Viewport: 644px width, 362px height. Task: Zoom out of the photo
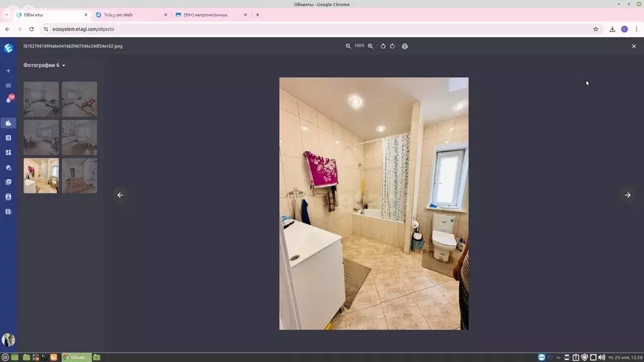[x=348, y=46]
